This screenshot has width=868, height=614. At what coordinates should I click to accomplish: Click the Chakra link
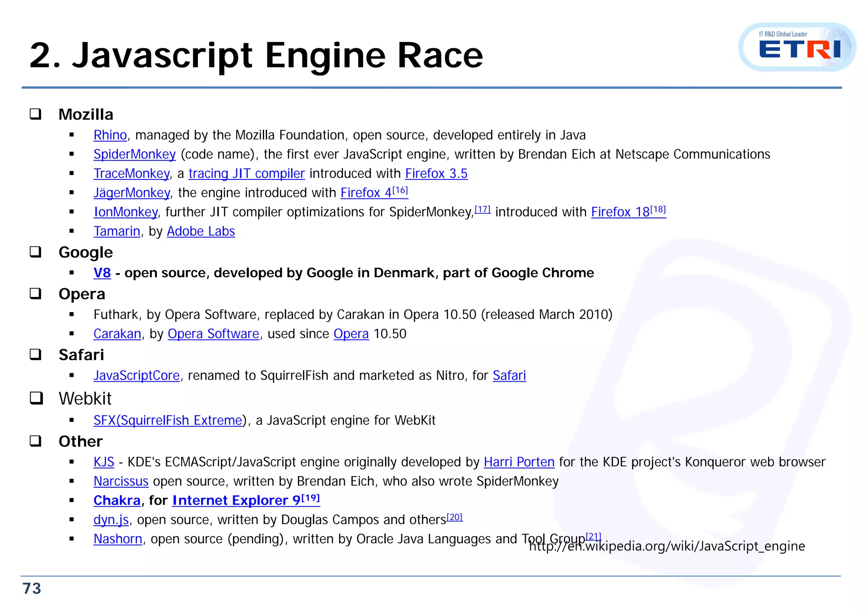point(117,500)
